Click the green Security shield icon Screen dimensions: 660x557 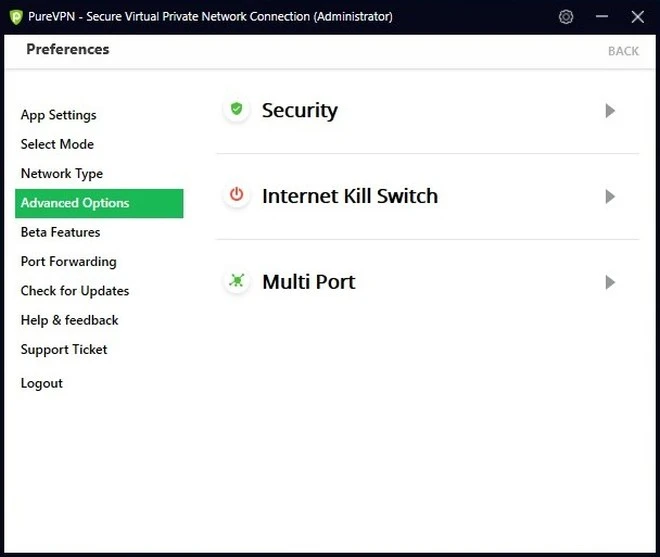pos(237,109)
